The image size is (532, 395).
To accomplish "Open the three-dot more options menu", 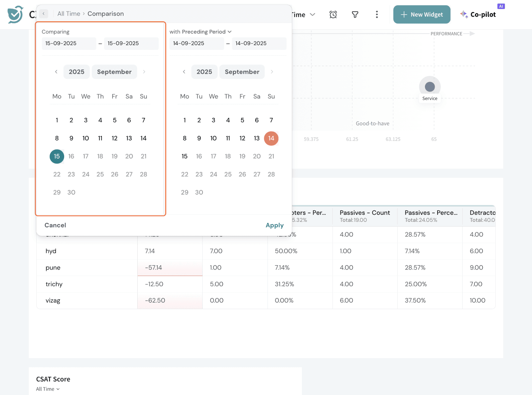I will [x=376, y=15].
